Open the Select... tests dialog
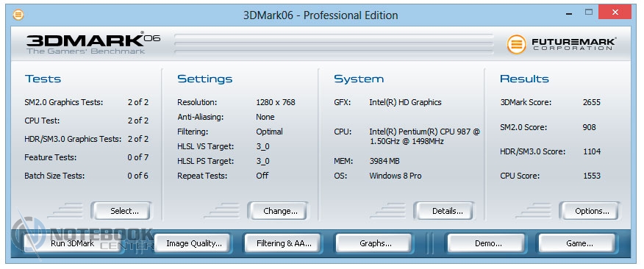 click(121, 211)
